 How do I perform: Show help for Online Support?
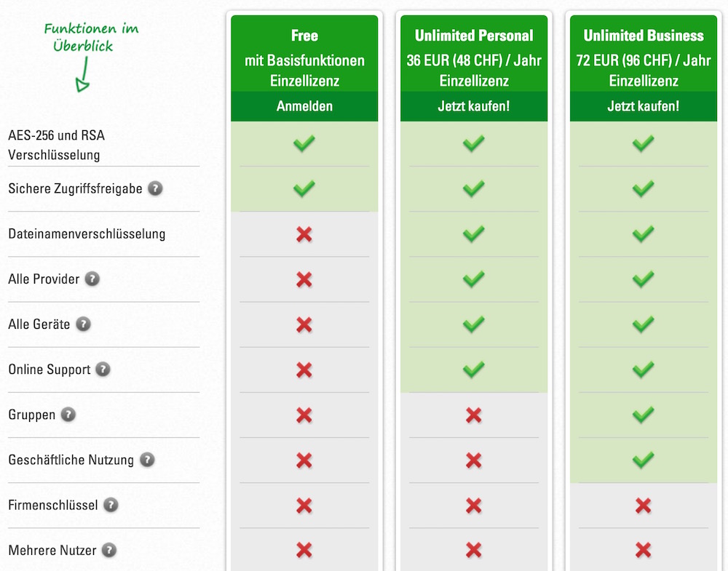tap(103, 370)
